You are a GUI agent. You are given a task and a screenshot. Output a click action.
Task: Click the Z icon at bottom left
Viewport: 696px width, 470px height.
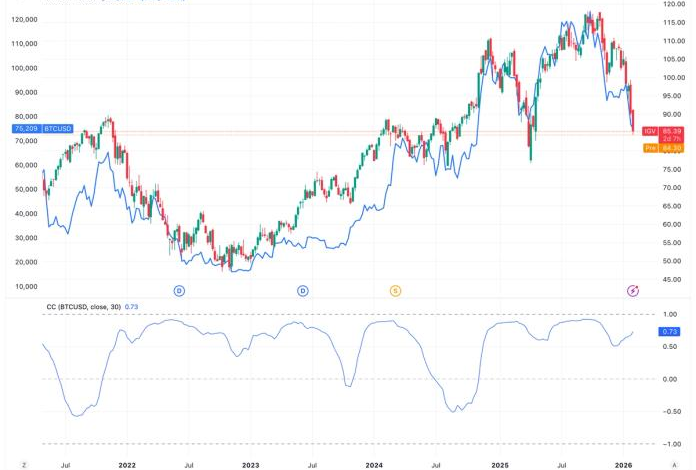(x=24, y=465)
